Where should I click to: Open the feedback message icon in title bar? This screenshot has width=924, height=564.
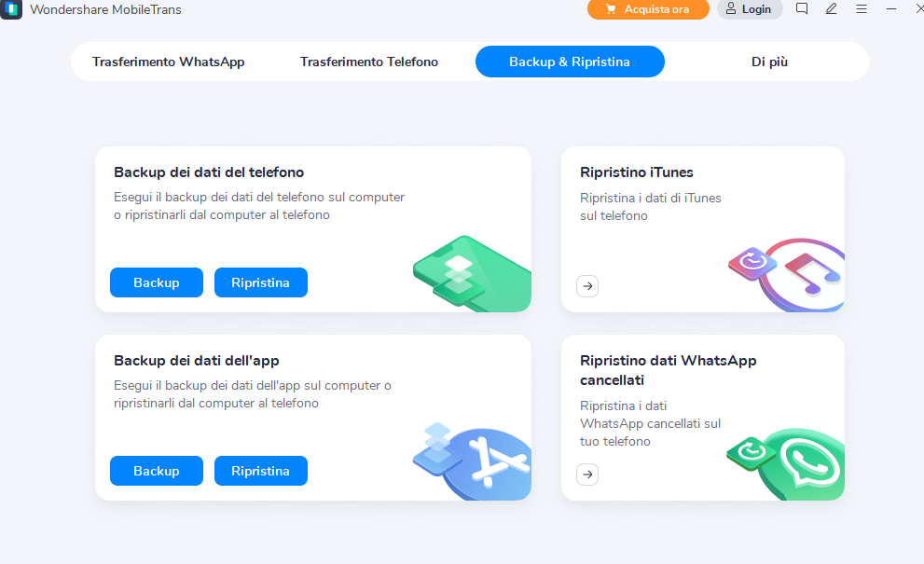pos(802,9)
